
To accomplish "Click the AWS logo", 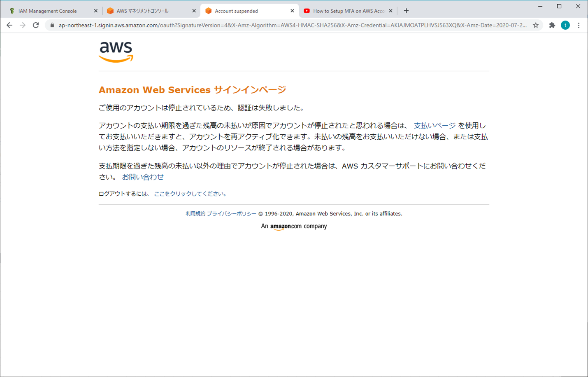I will click(116, 52).
